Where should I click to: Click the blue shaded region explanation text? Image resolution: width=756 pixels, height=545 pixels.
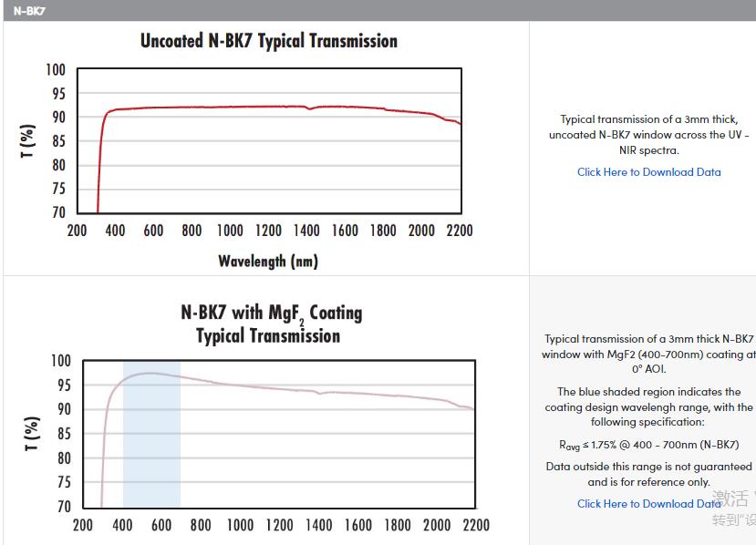point(648,407)
